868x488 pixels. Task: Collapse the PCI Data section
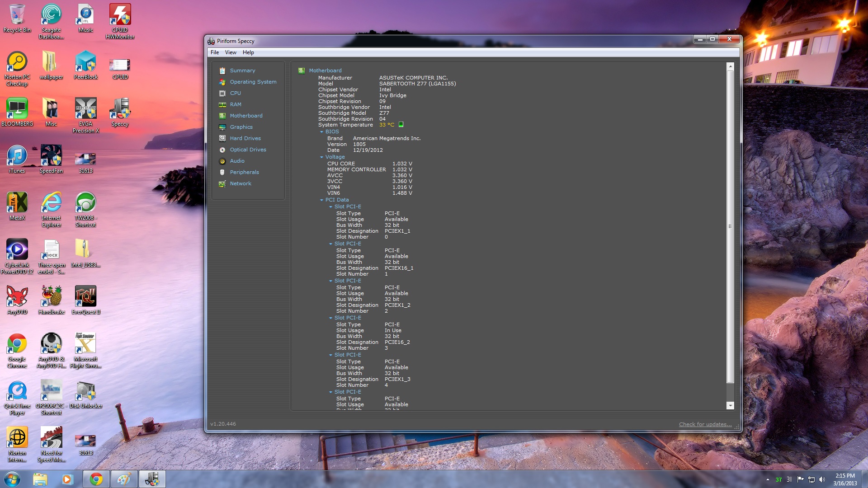click(x=322, y=200)
